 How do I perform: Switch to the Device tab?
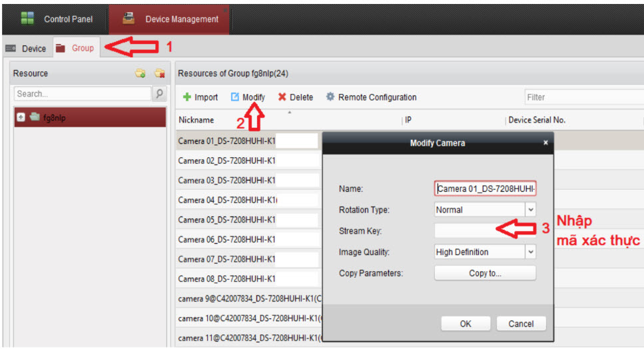[27, 49]
